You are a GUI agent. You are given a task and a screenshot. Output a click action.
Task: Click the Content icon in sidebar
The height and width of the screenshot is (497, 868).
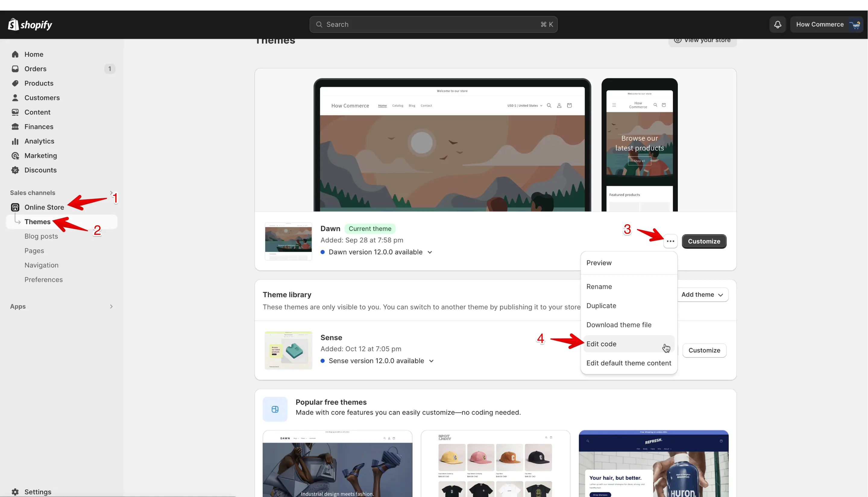(x=15, y=112)
